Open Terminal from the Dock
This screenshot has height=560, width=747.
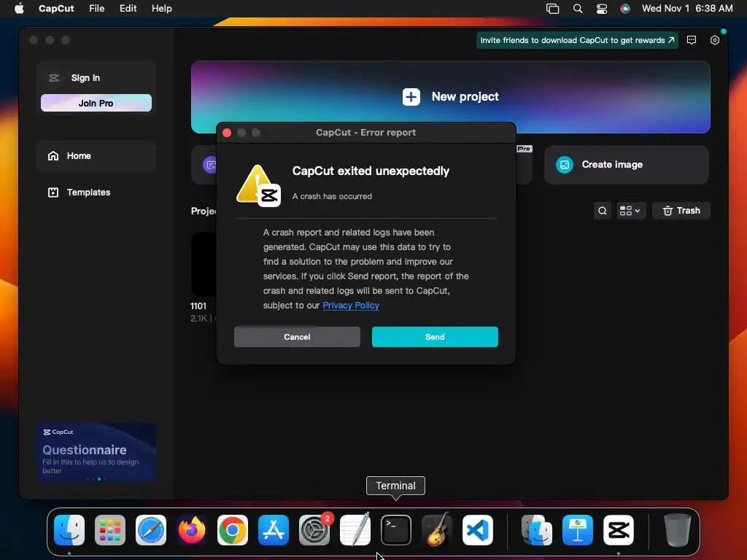point(396,530)
